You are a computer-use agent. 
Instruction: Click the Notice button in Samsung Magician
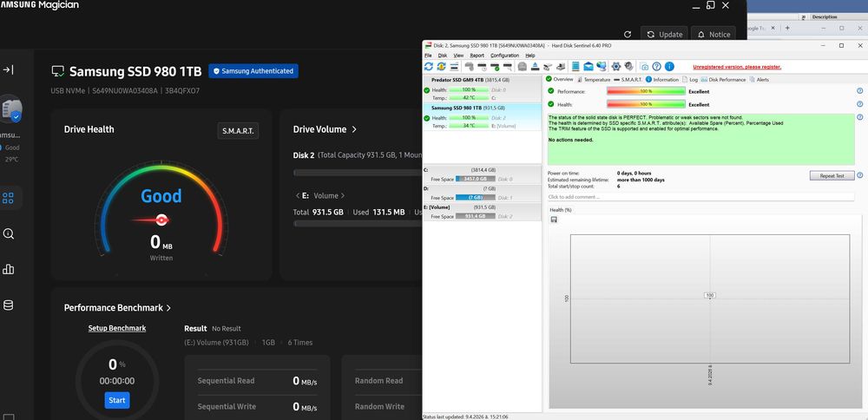(713, 35)
